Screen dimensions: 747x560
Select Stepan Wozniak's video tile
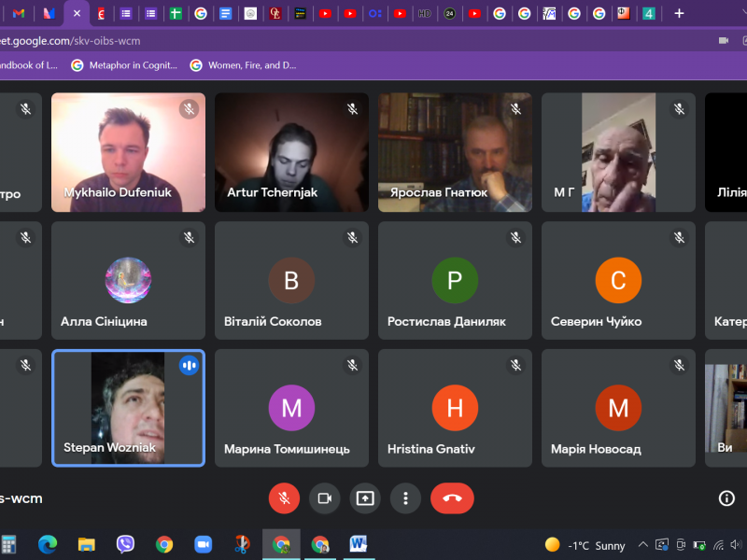[x=128, y=408]
